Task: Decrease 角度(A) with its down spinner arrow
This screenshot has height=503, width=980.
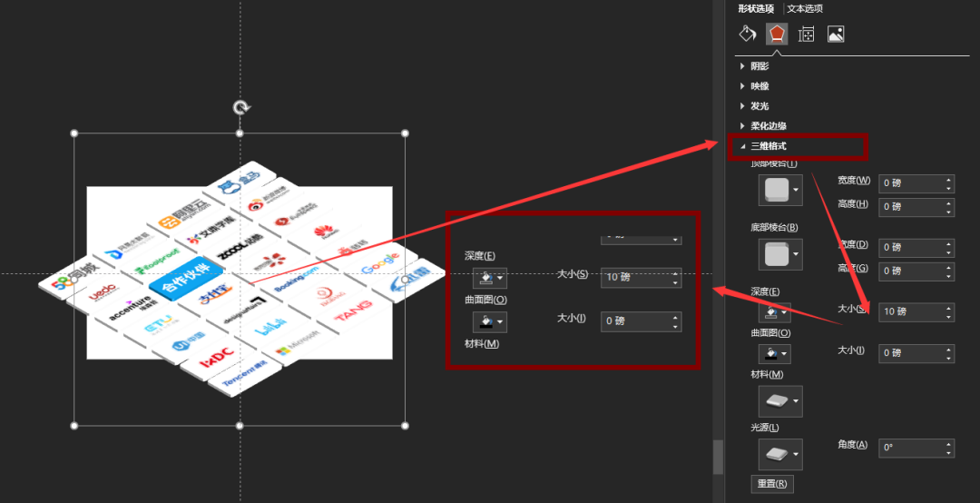Action: 949,452
